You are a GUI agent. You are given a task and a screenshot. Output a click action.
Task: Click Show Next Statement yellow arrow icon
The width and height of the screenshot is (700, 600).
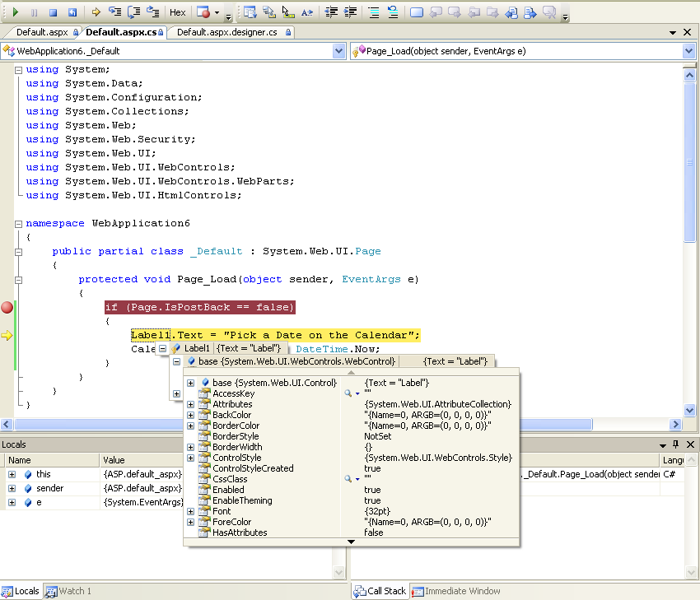[x=96, y=12]
